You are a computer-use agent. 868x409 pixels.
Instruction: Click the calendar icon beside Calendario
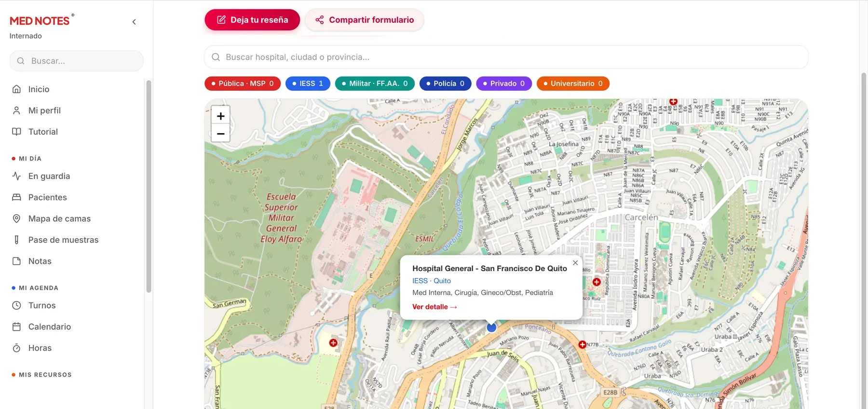pyautogui.click(x=16, y=327)
